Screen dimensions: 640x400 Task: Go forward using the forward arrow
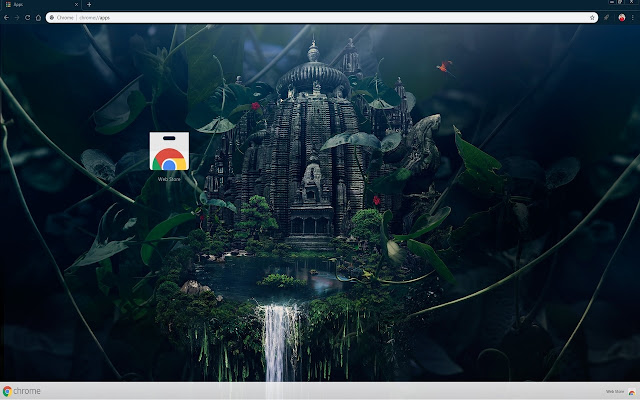pos(17,18)
